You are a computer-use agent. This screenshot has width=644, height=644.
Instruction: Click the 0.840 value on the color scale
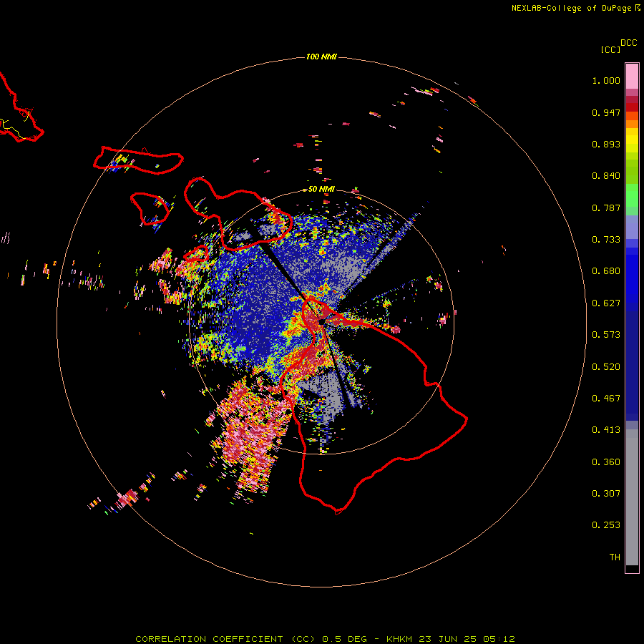tap(606, 176)
